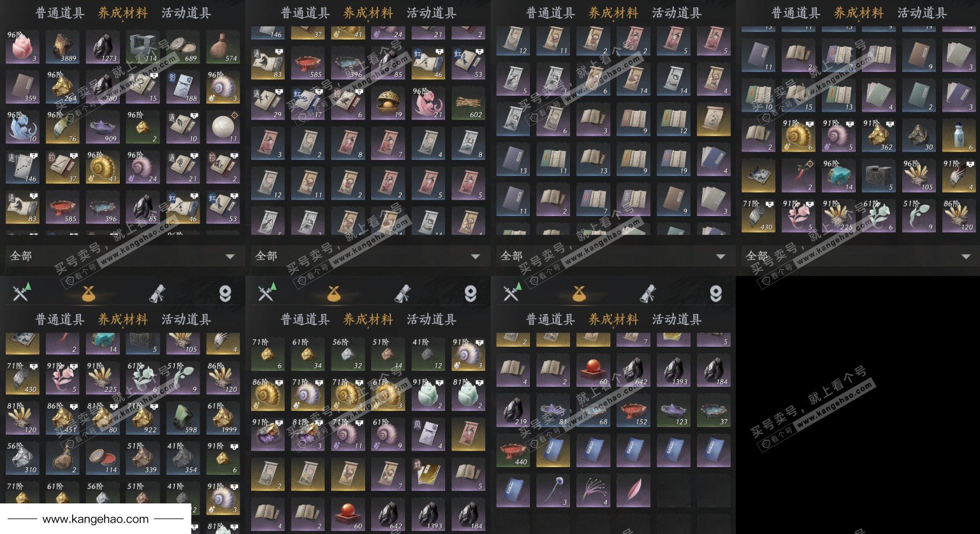Expand the 全部 filter beneath the 3889 item panel
Screen dimensions: 980x534
click(122, 256)
